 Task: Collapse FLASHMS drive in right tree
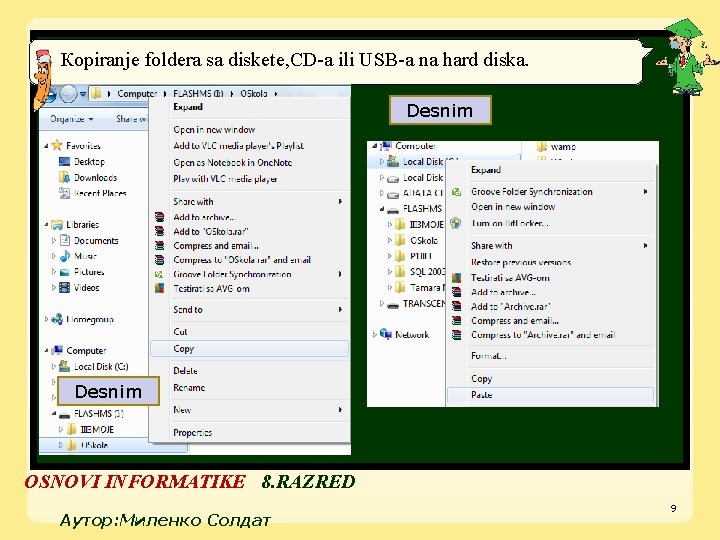pos(382,209)
